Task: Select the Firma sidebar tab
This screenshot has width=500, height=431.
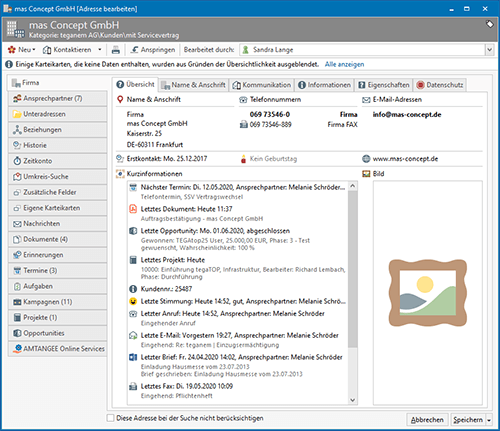Action: pyautogui.click(x=57, y=83)
